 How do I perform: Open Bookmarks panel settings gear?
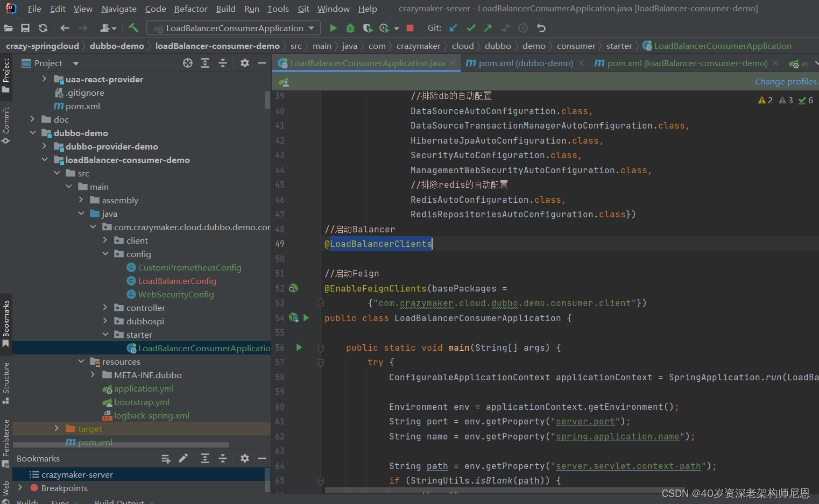click(x=245, y=458)
